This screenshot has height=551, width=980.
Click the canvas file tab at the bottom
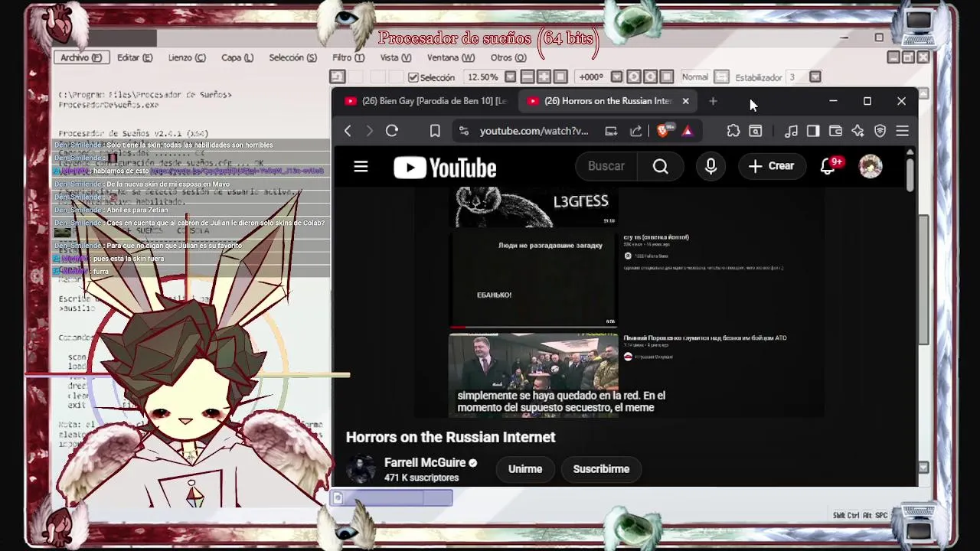pyautogui.click(x=391, y=498)
